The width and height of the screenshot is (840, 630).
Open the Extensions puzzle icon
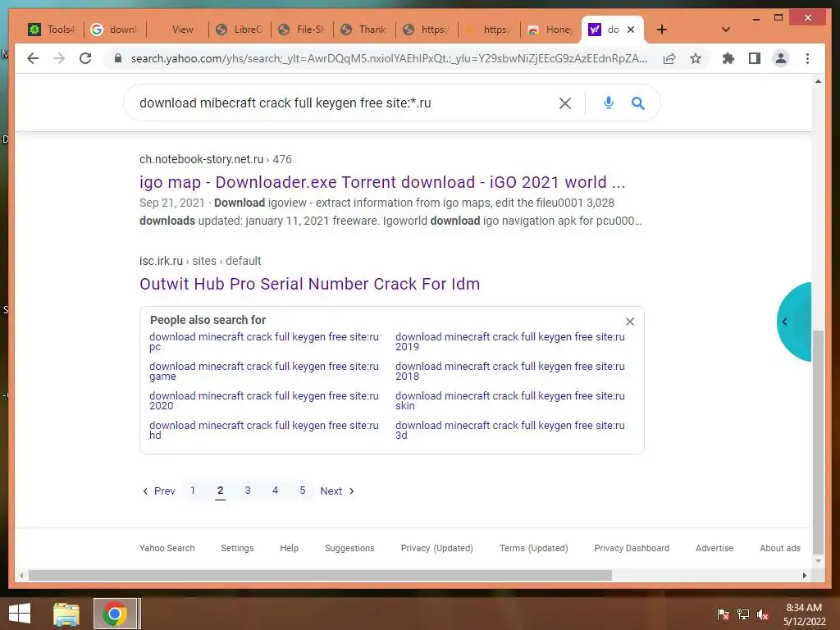coord(728,58)
